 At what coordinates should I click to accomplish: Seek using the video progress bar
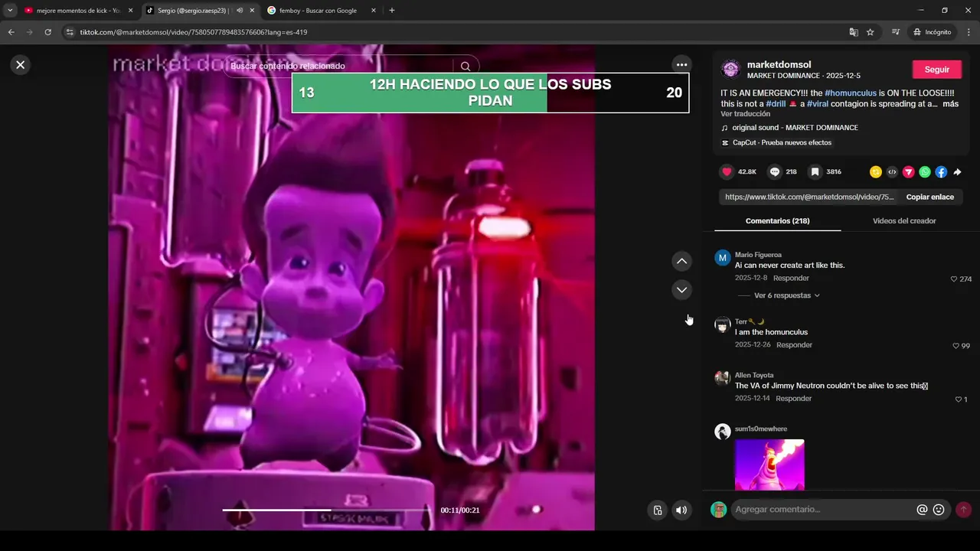328,510
